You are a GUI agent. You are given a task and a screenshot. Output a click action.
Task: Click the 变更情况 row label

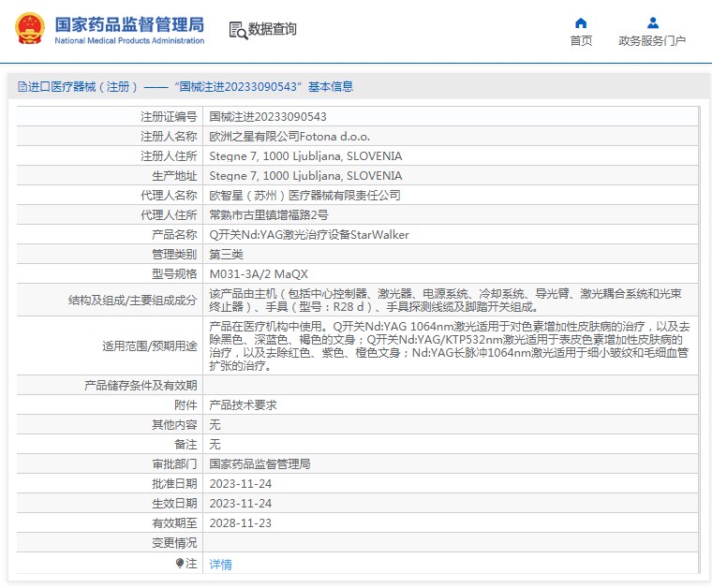pos(174,543)
